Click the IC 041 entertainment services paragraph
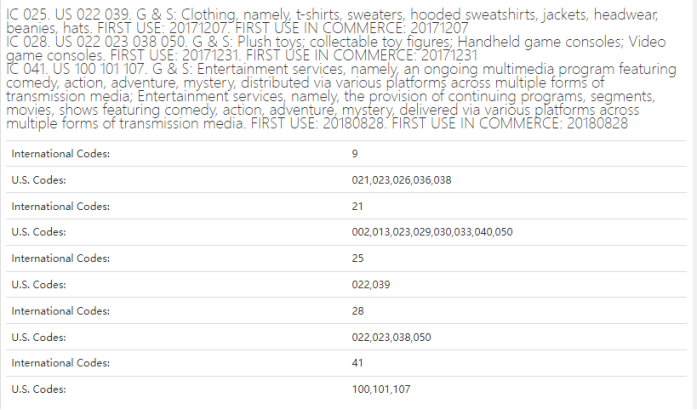This screenshot has width=697, height=410. (x=341, y=96)
